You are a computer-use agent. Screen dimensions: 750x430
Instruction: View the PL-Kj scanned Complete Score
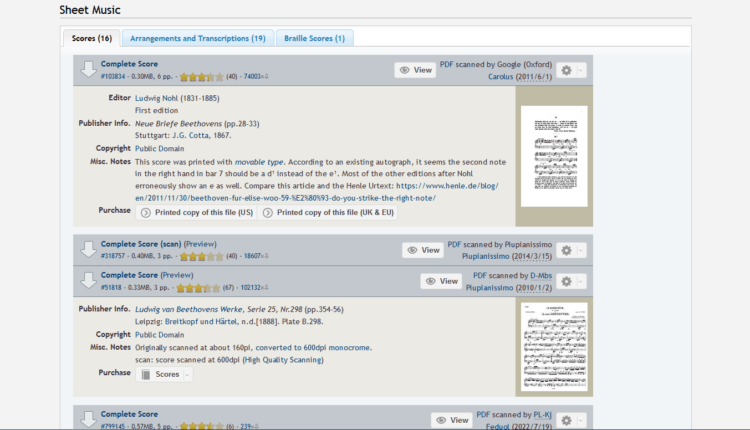[452, 420]
